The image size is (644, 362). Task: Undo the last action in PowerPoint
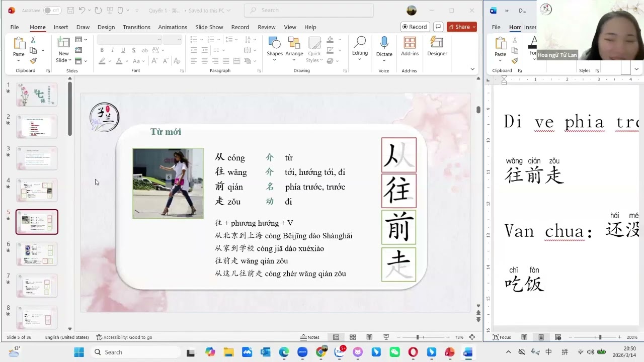pyautogui.click(x=82, y=10)
